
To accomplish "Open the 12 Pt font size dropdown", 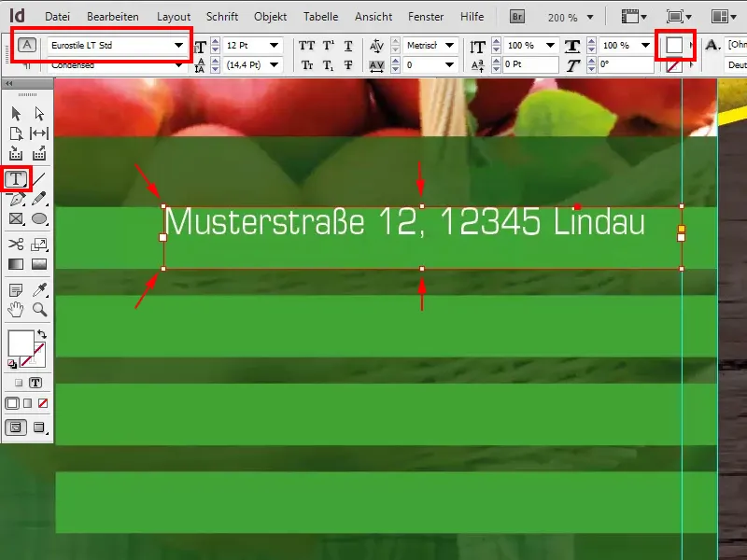I will tap(274, 46).
